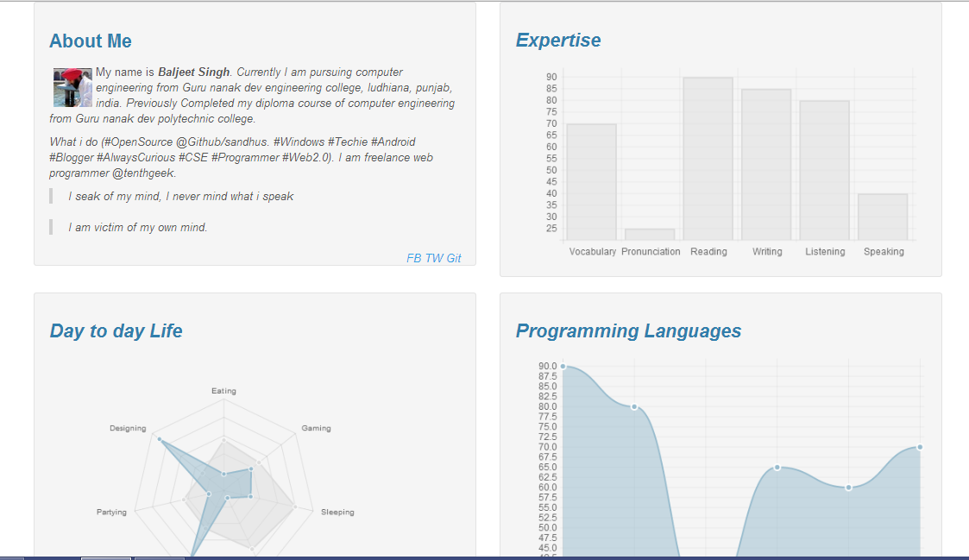
Task: Select the Writing bar in Expertise chart
Action: [x=766, y=165]
